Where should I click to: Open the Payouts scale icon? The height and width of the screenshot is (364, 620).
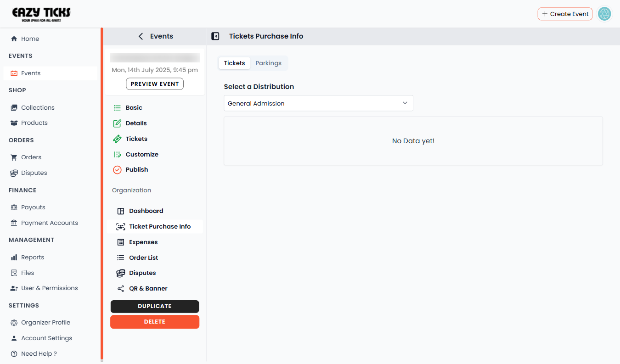[14, 207]
